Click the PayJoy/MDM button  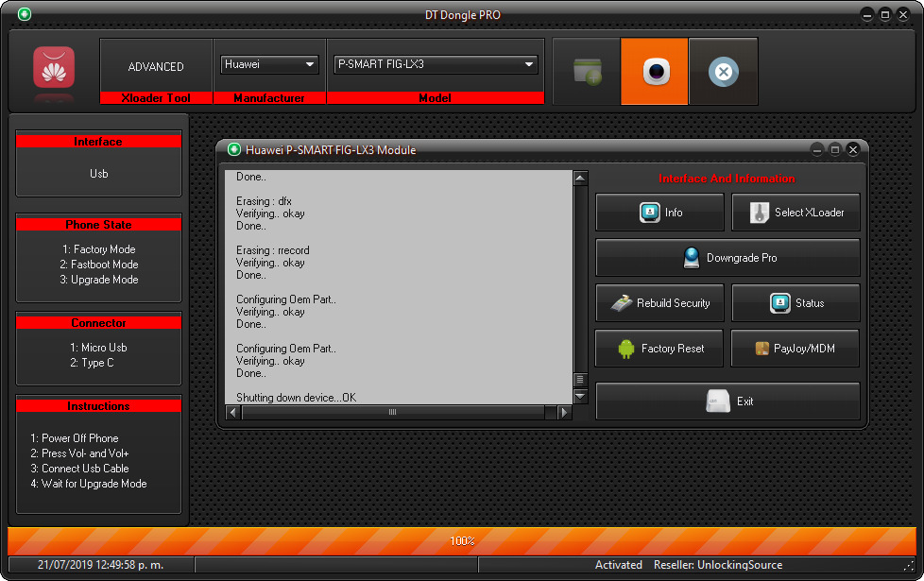796,349
